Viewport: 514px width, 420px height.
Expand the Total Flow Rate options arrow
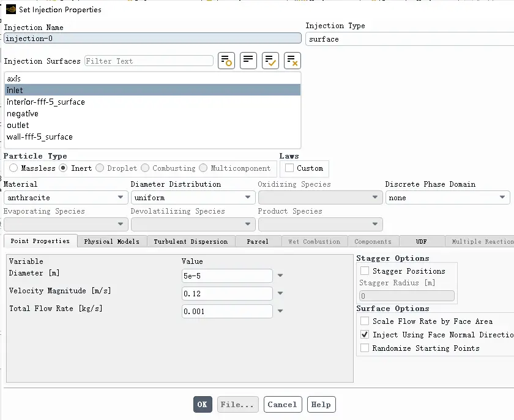[280, 311]
